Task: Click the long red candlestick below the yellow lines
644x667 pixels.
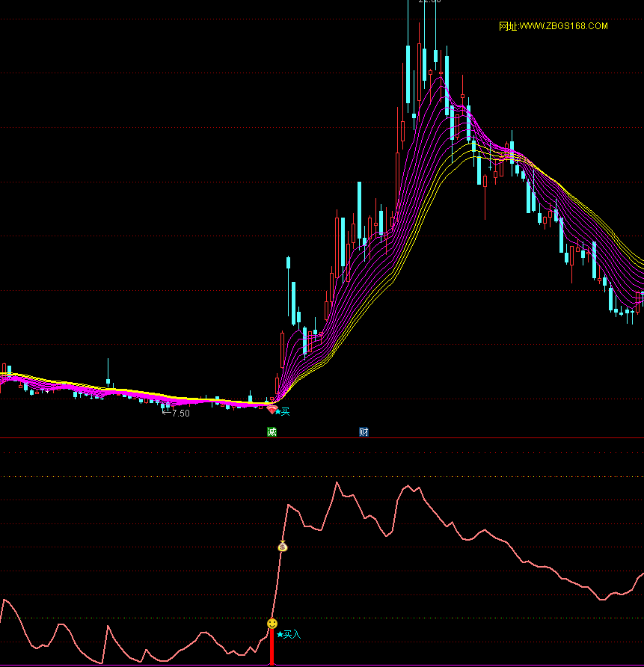Action: pos(485,196)
